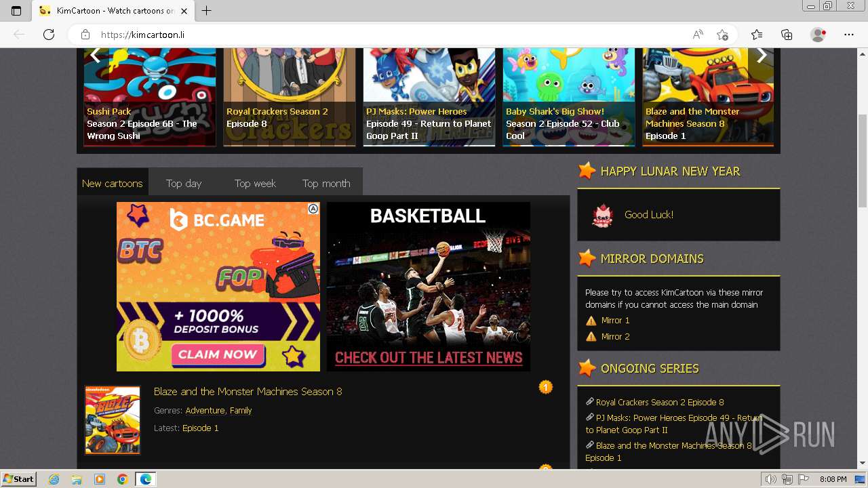This screenshot has height=488, width=868.
Task: Close the KimCartoon tab
Action: click(x=184, y=11)
